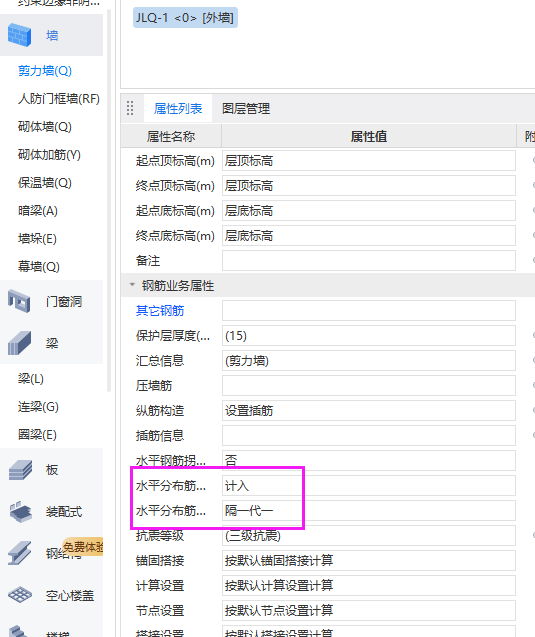The image size is (535, 637).
Task: Select 砌体墙(Q) in the sidebar
Action: 45,127
